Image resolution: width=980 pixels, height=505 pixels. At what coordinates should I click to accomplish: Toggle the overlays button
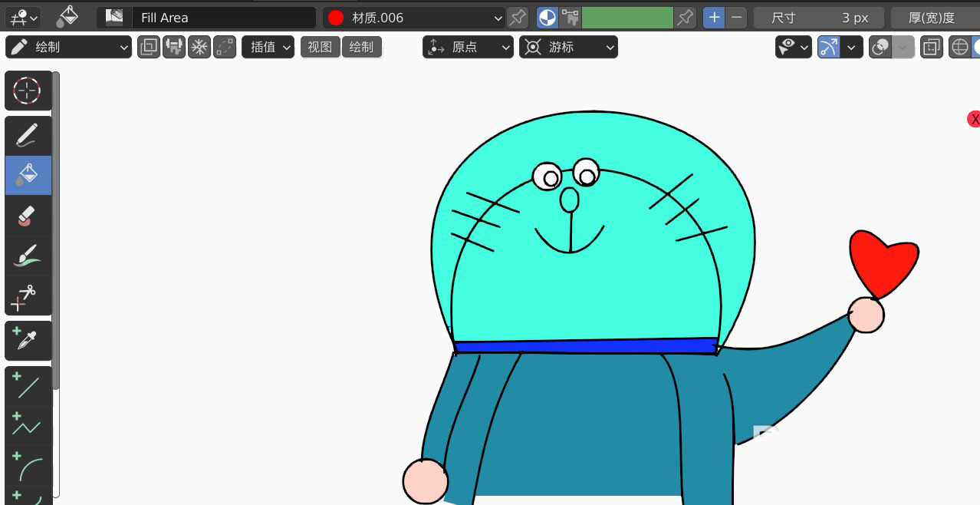point(880,48)
